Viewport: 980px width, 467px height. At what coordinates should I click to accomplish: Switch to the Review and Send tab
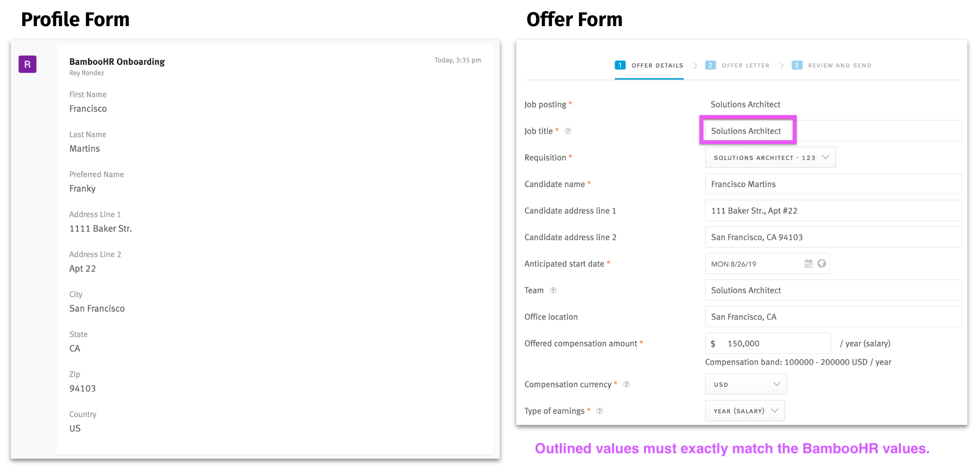(x=839, y=65)
